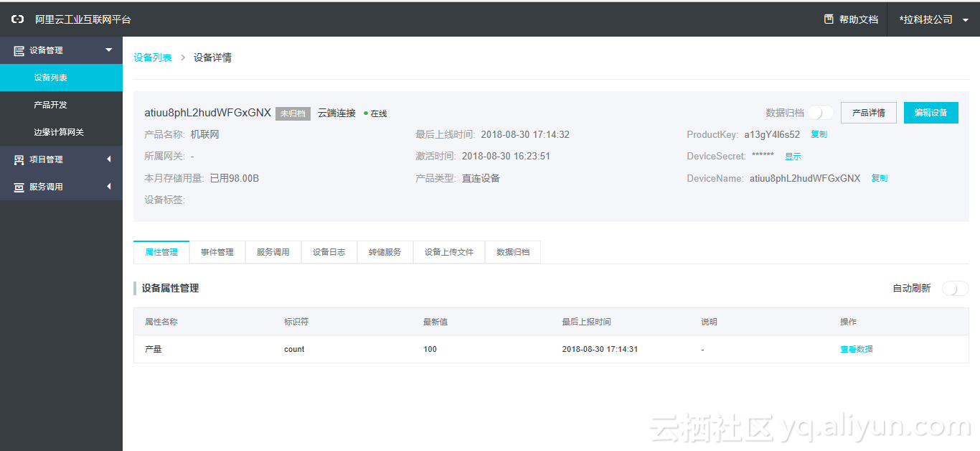980x451 pixels.
Task: Click the 最后上线时间 value 2018-08-30 17:14:32
Action: tap(525, 134)
